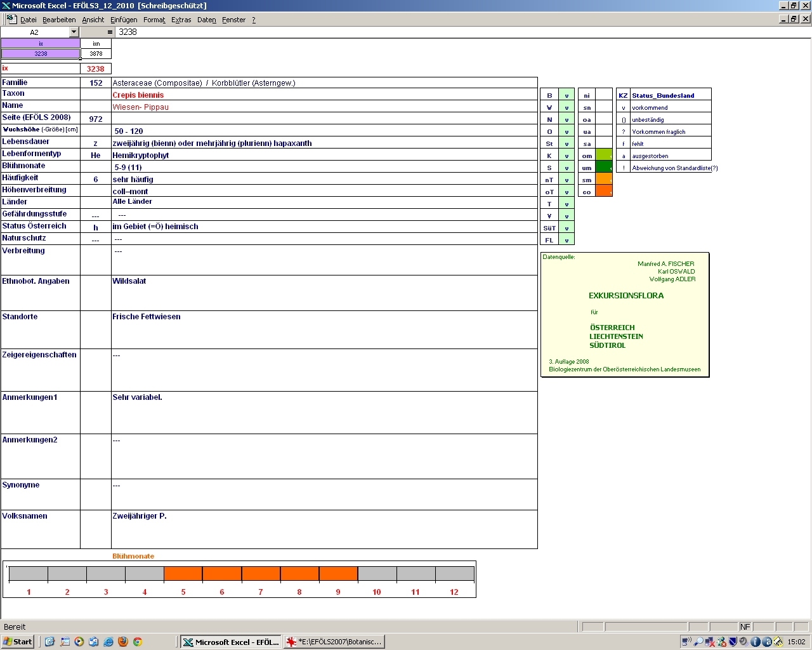
Task: Expand the Name Box dropdown arrow
Action: click(74, 32)
